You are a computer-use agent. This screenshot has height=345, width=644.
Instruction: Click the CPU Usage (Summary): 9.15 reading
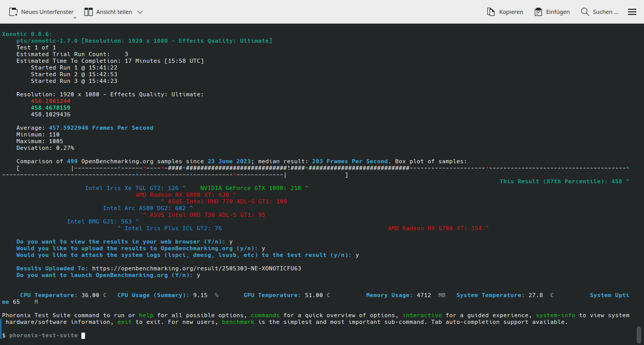(168, 295)
